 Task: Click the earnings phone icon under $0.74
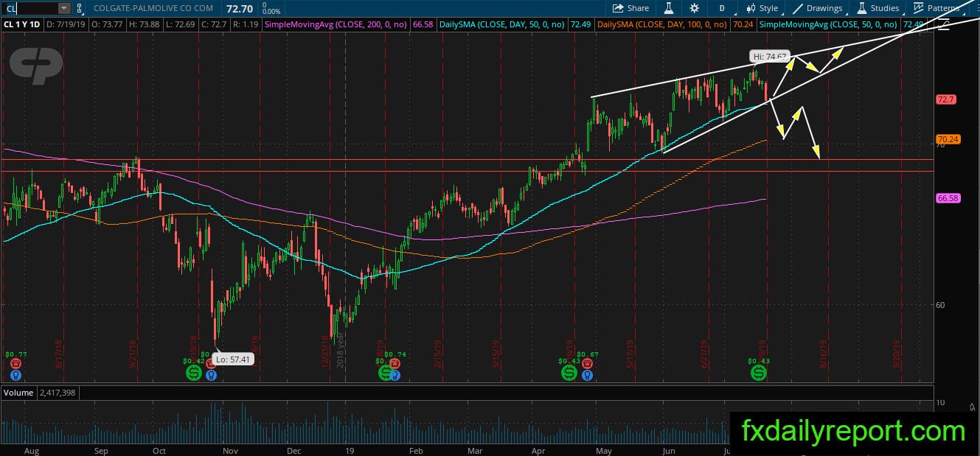[x=395, y=363]
